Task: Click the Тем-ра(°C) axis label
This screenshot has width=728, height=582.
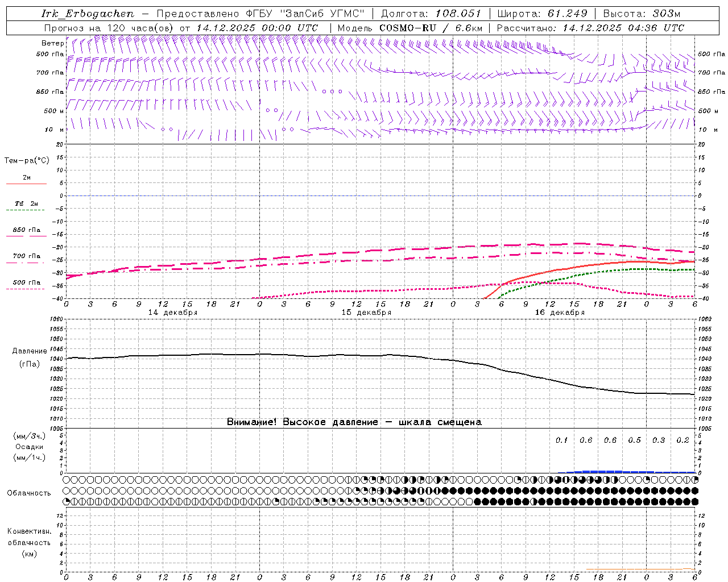Action: point(27,161)
